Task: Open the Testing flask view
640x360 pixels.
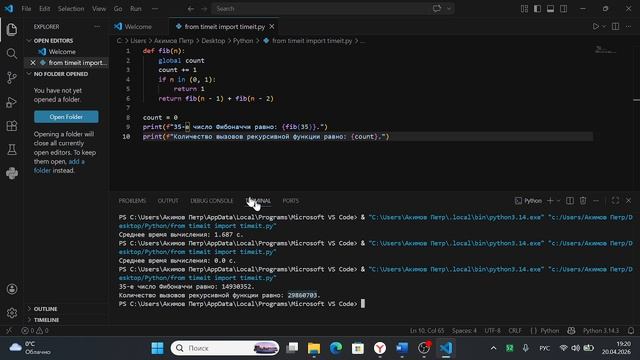Action: tap(12, 149)
